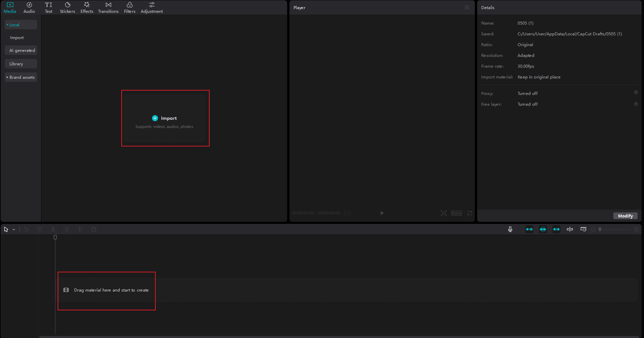Click the timeline zoom out minus icon

pos(593,229)
